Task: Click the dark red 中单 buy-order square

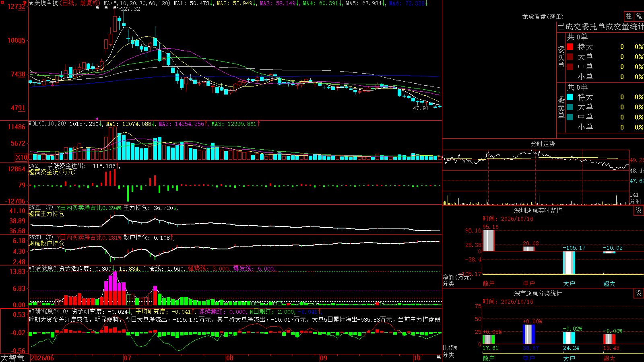Action: click(x=570, y=67)
